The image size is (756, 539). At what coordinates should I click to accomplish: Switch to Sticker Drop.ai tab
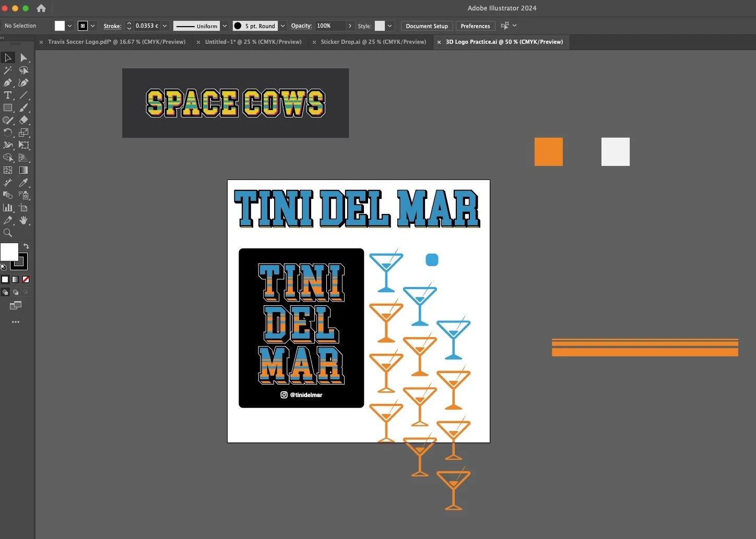[373, 42]
